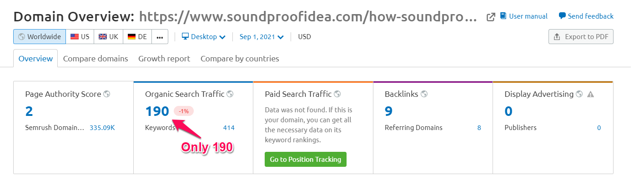Open the 414 Keywords count link

click(x=229, y=128)
